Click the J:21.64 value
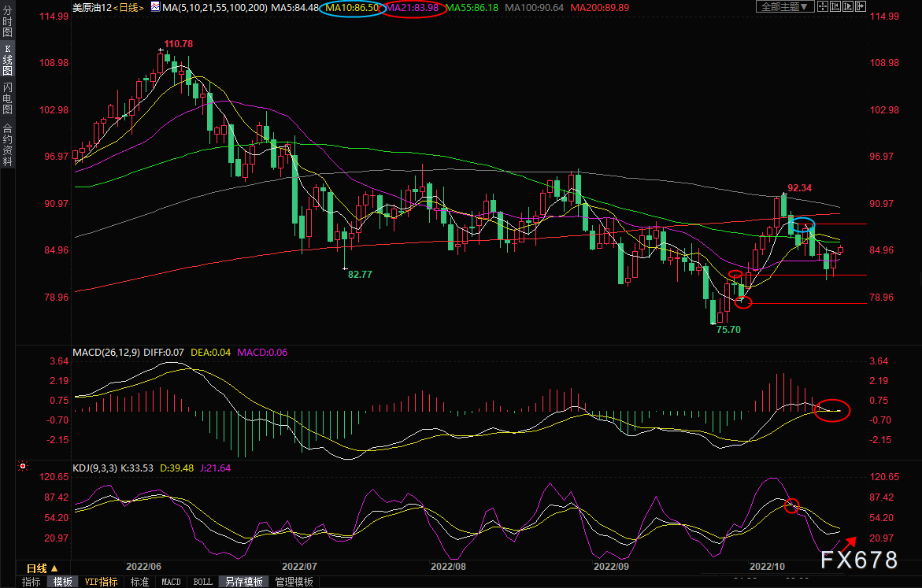 pyautogui.click(x=216, y=468)
